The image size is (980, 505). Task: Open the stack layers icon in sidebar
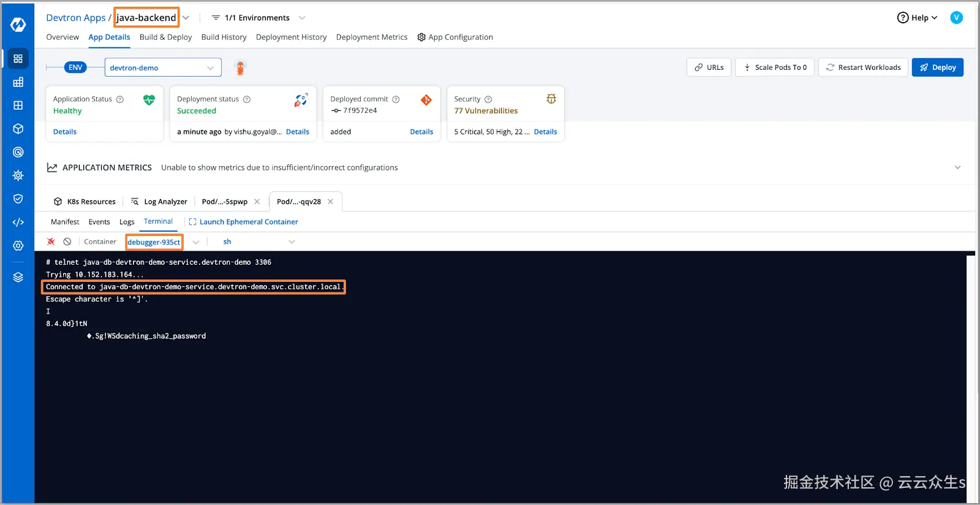pos(18,277)
